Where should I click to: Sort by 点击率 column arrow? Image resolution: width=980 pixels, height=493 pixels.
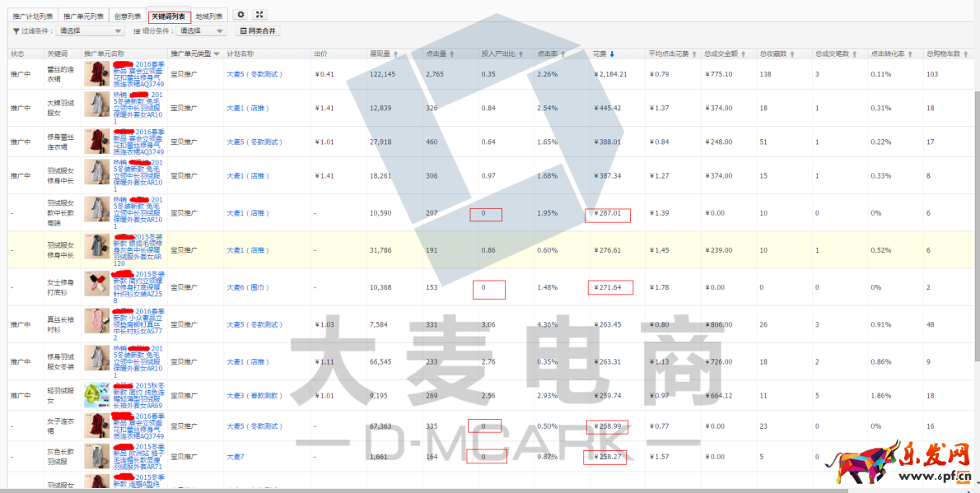[564, 54]
